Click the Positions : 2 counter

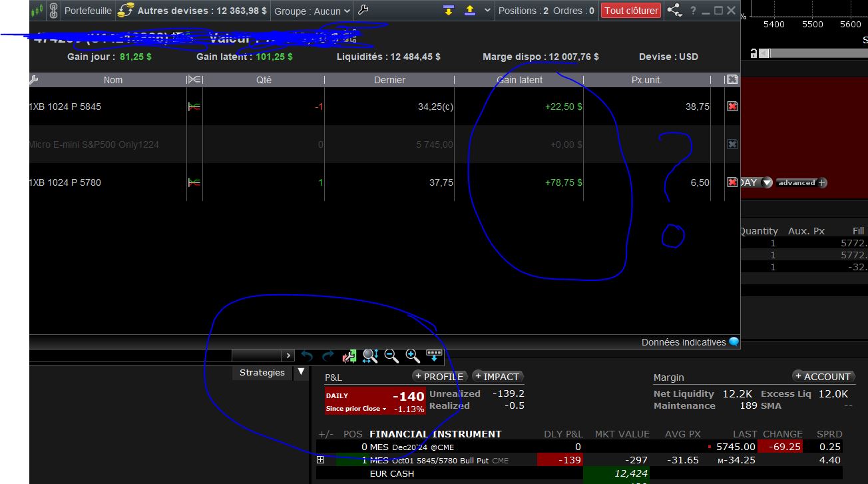click(x=523, y=11)
